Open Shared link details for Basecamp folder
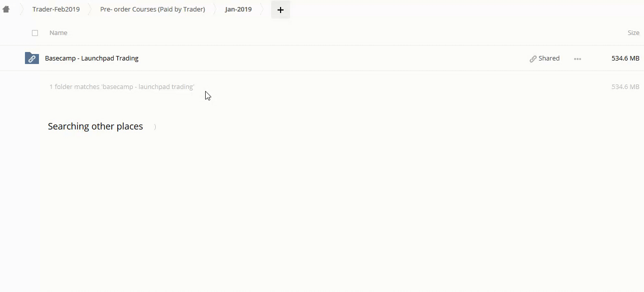 545,58
